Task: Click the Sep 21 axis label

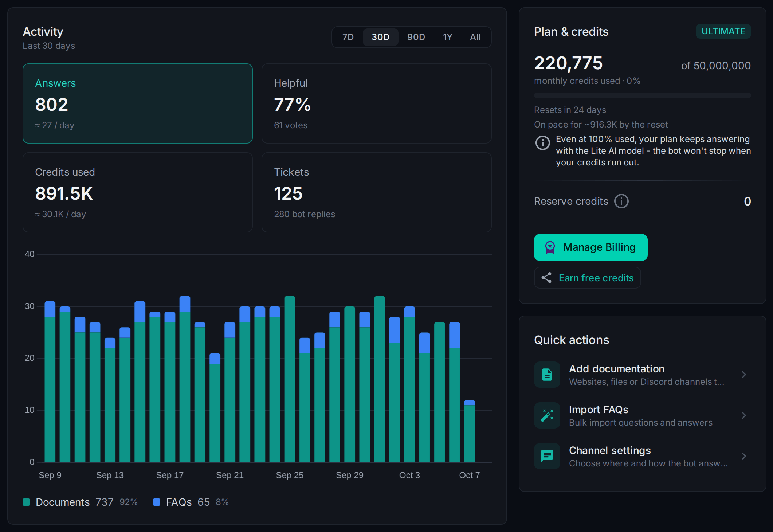Action: pos(230,475)
